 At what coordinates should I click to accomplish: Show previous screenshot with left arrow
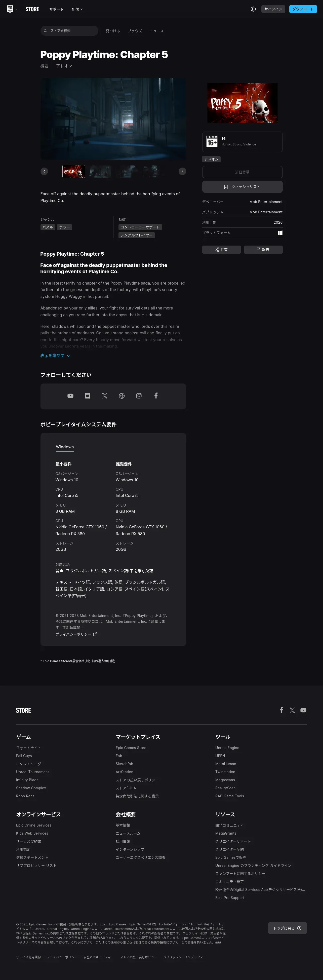point(44,171)
